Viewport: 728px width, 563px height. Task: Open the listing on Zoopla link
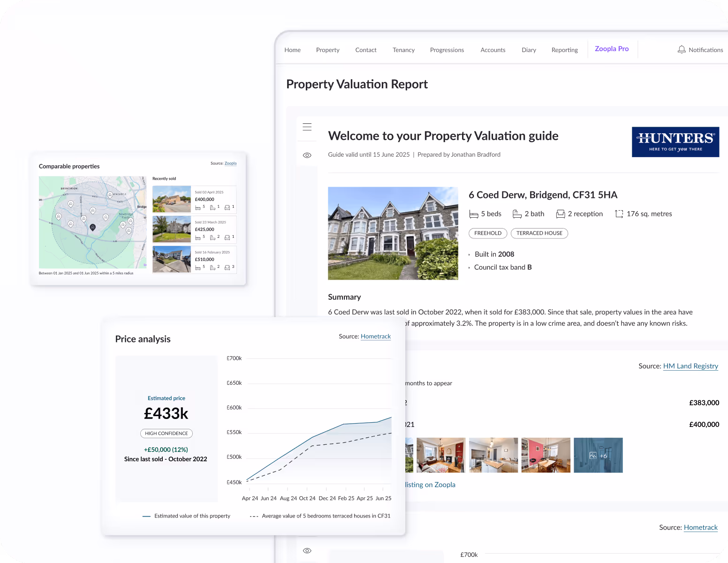tap(430, 485)
